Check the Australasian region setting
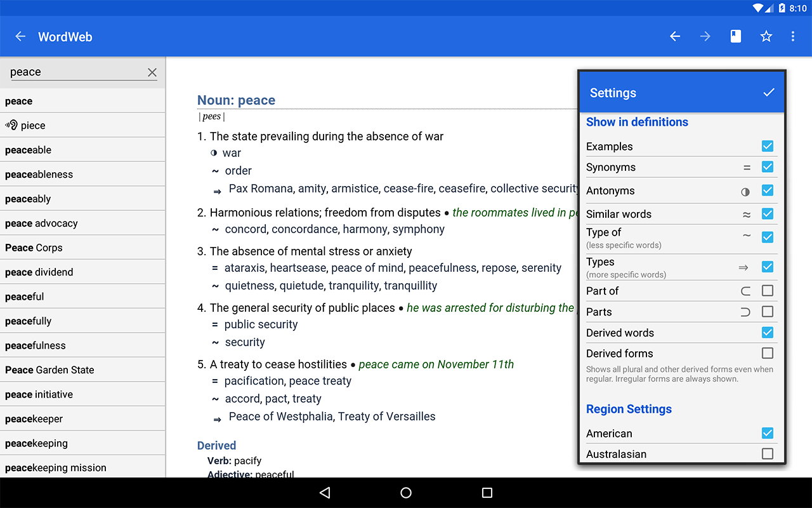The width and height of the screenshot is (812, 508). [x=768, y=453]
